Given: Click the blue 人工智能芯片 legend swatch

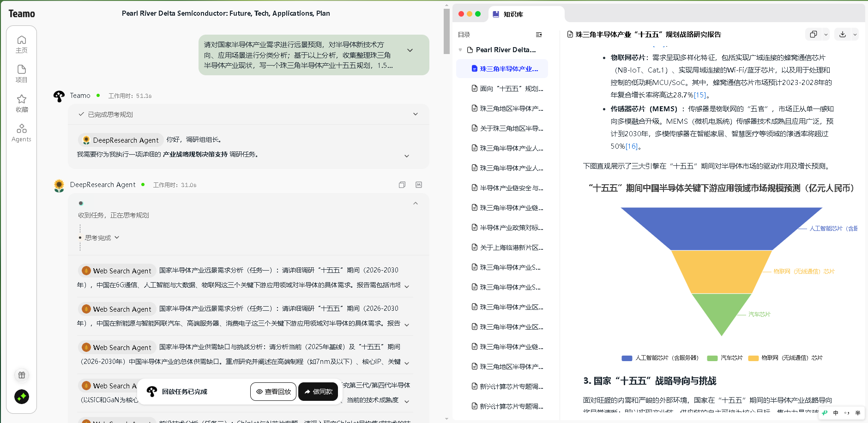Looking at the screenshot, I should click(627, 358).
